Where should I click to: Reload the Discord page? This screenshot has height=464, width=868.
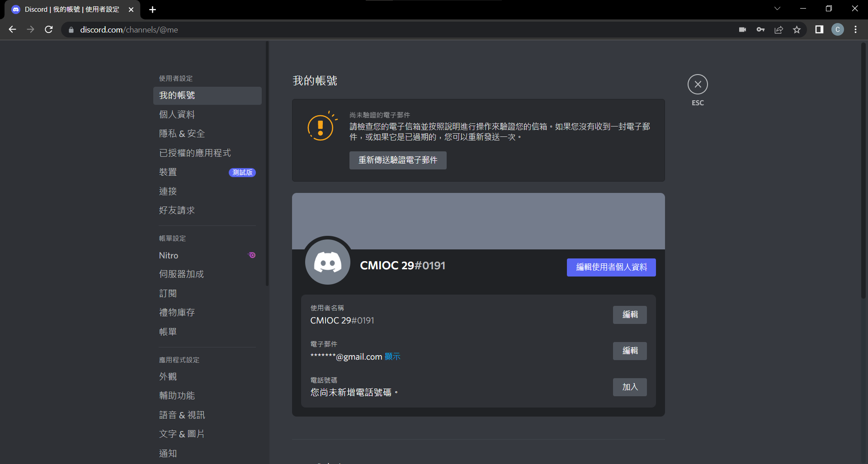[x=49, y=29]
